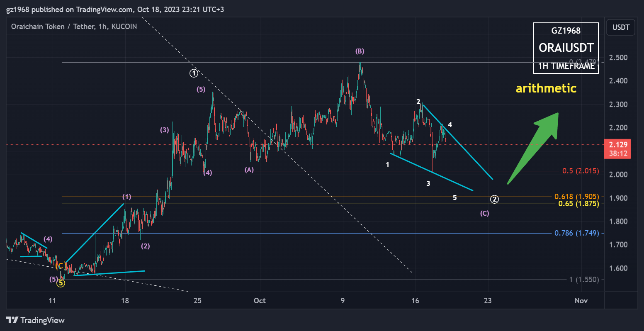Image resolution: width=644 pixels, height=331 pixels.
Task: Click the '18' date on time axis
Action: tap(125, 301)
